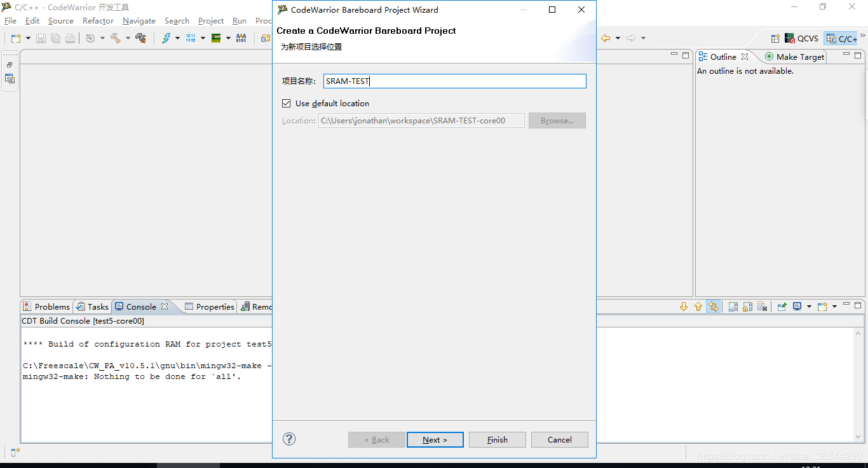Screen dimensions: 868x468
Task: Click the Open Perspective icon
Action: (775, 39)
